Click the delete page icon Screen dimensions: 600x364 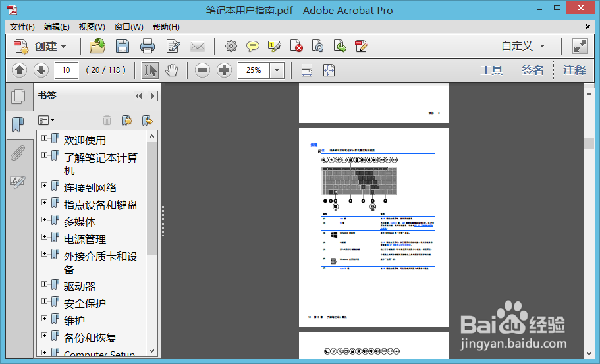[x=296, y=46]
